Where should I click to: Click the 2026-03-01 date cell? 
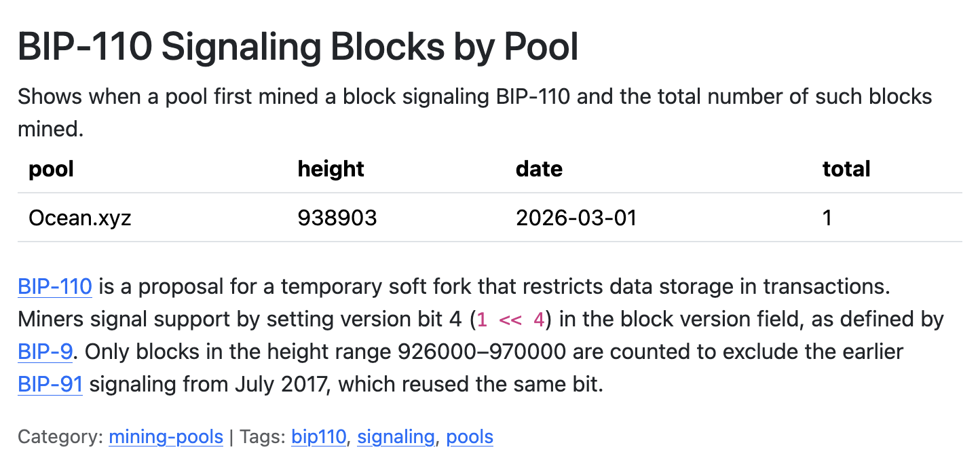[x=576, y=218]
